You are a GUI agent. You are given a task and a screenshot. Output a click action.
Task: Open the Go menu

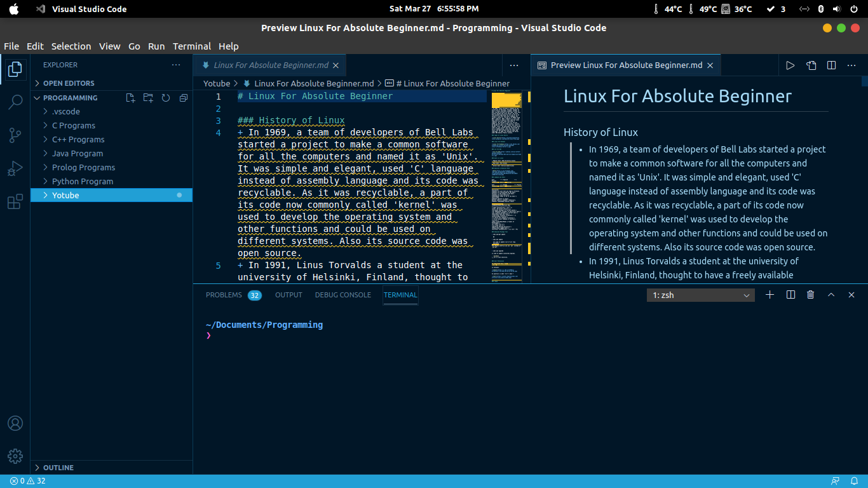[134, 46]
